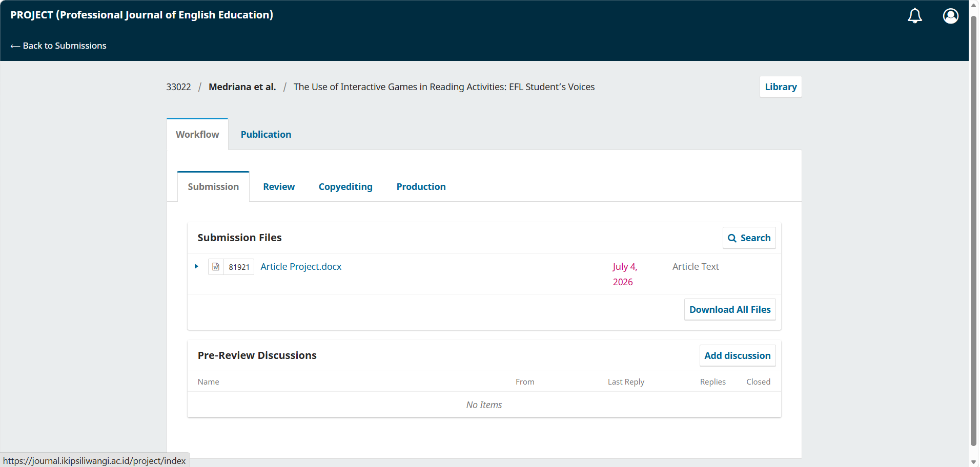Click the Submission Files heading
This screenshot has height=467, width=980.
[239, 238]
